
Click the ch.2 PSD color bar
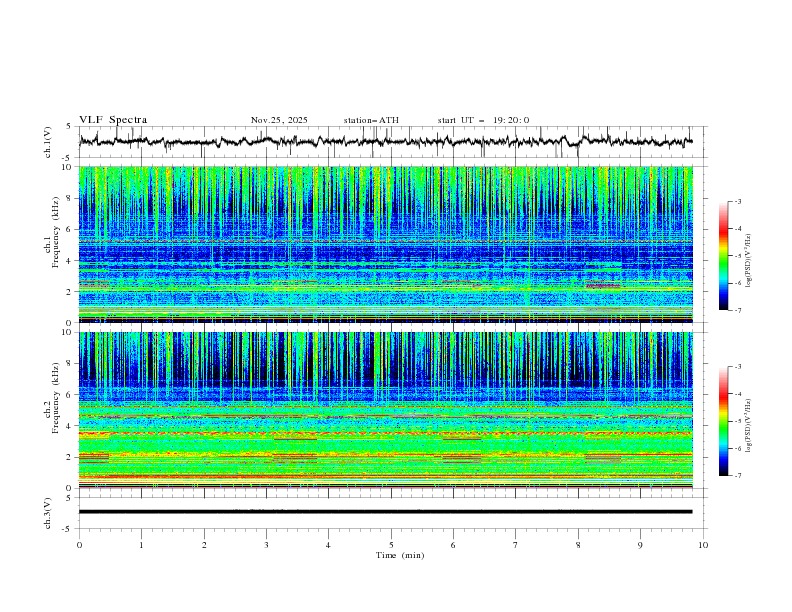(723, 421)
